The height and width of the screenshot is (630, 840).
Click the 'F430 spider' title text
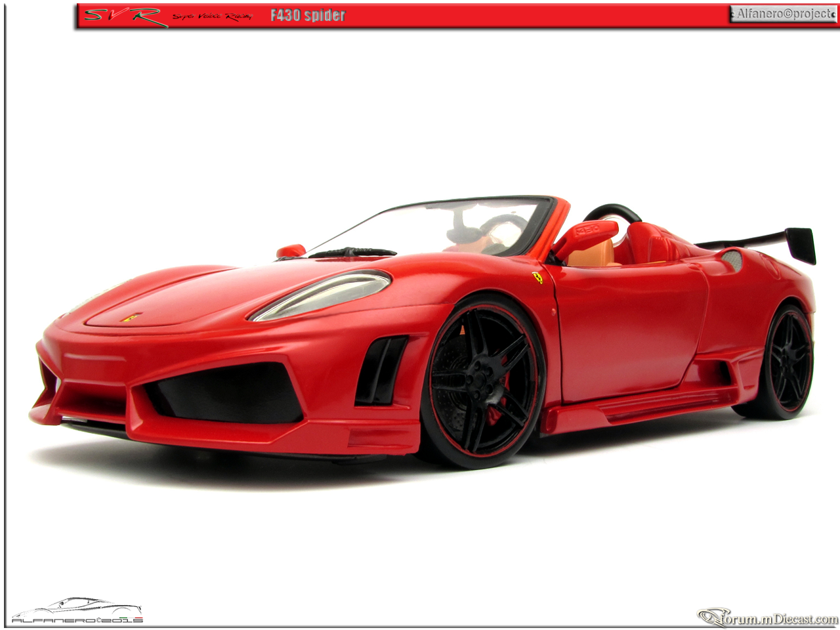(308, 15)
